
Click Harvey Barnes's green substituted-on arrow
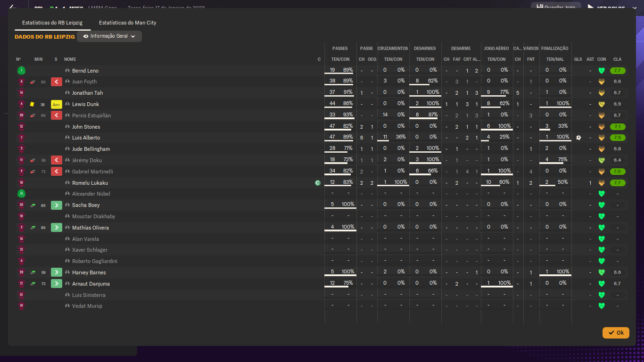57,272
